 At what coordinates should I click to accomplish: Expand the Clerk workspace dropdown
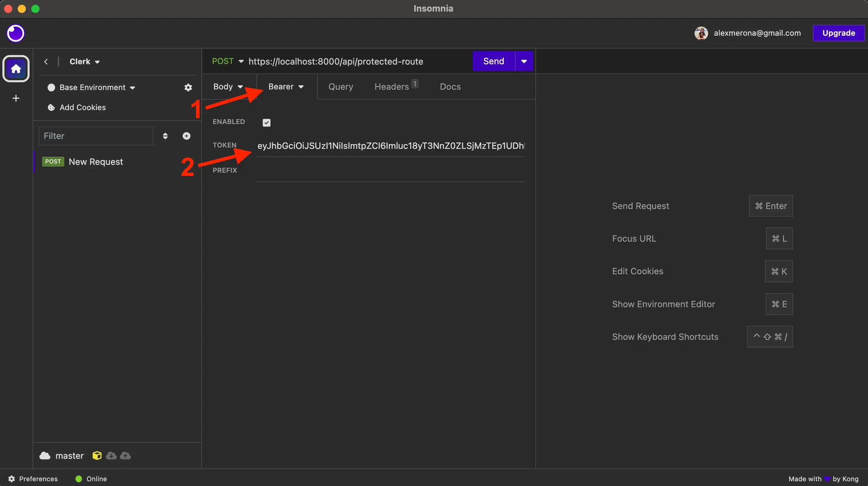pyautogui.click(x=84, y=62)
